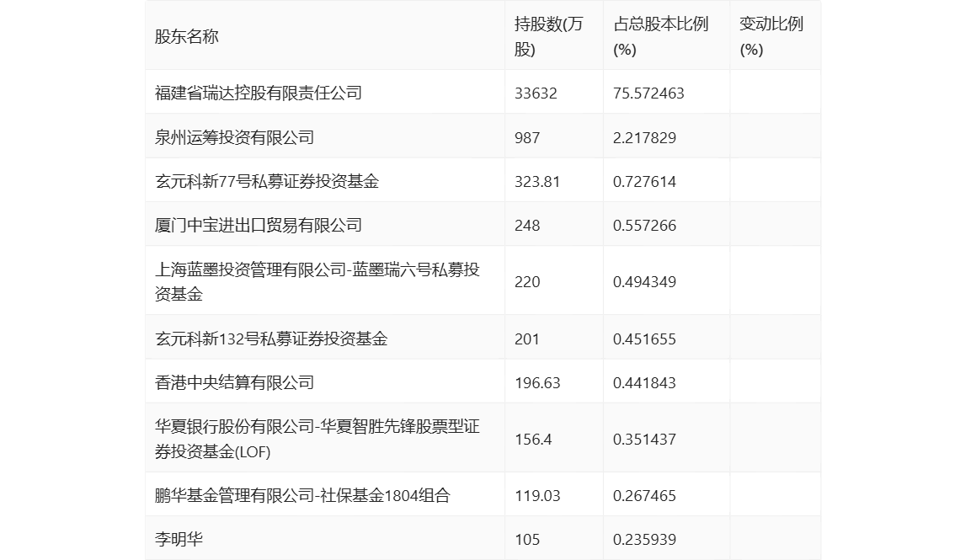Select the 119.03 shares value
The height and width of the screenshot is (560, 966).
click(537, 495)
